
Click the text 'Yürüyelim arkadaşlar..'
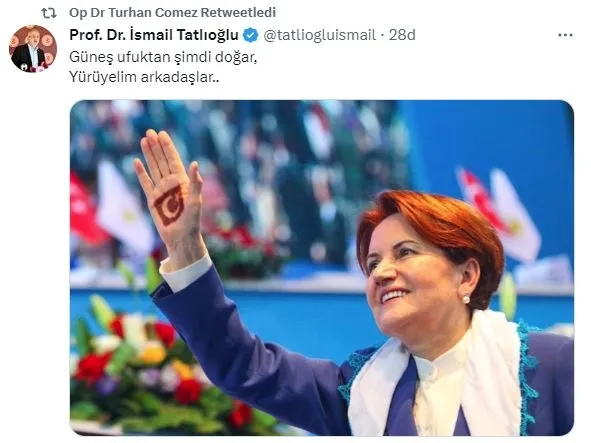pyautogui.click(x=144, y=77)
